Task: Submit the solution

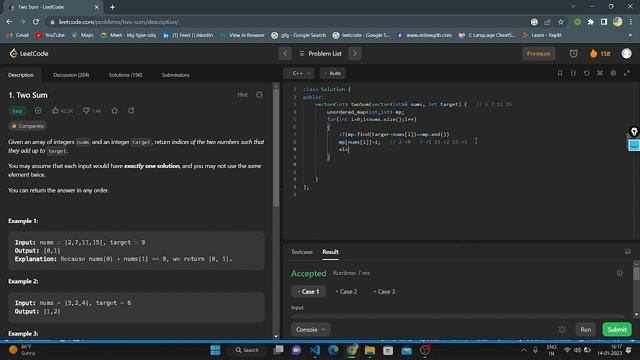Action: coord(617,329)
